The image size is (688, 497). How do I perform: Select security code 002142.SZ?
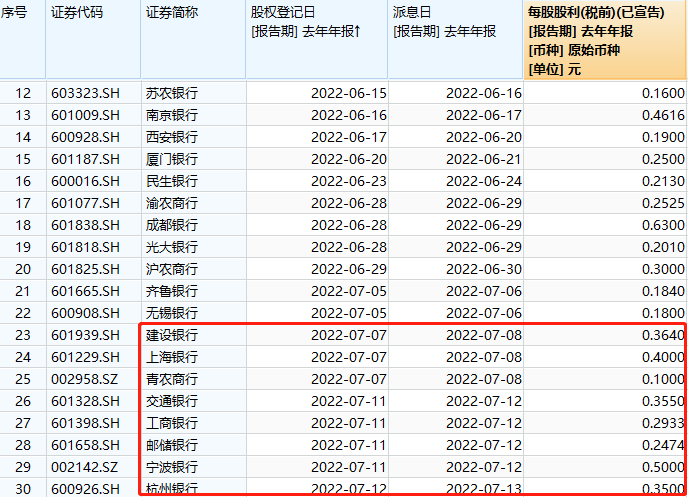84,467
